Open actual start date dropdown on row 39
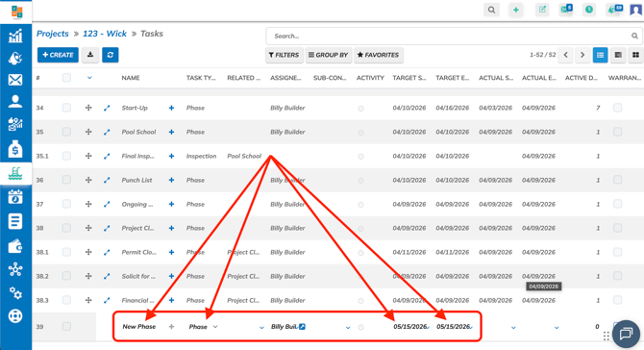Image resolution: width=644 pixels, height=350 pixels. tap(513, 328)
